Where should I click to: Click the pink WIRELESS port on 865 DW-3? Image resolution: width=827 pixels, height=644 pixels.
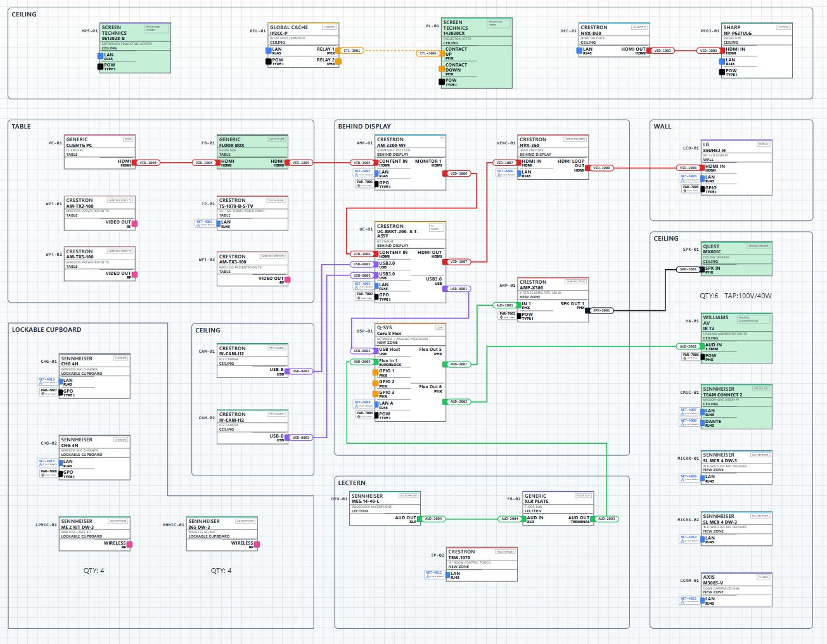257,544
